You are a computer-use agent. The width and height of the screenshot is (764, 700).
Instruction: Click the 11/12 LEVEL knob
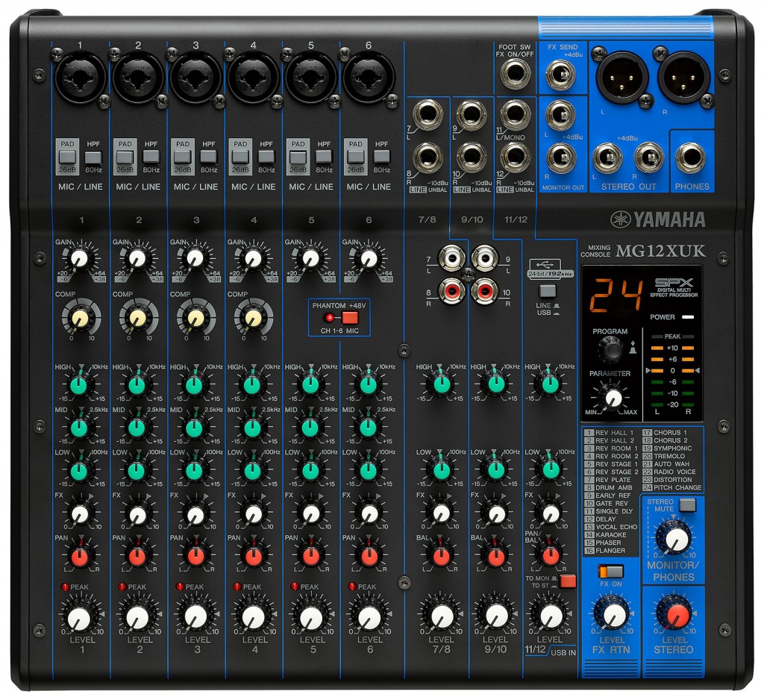(x=551, y=616)
